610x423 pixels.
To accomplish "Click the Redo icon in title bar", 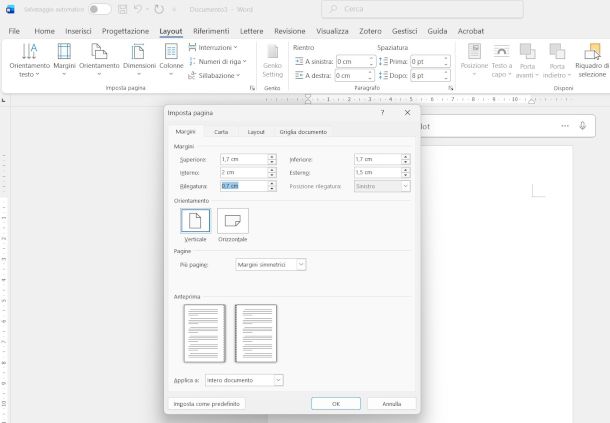I will 159,9.
